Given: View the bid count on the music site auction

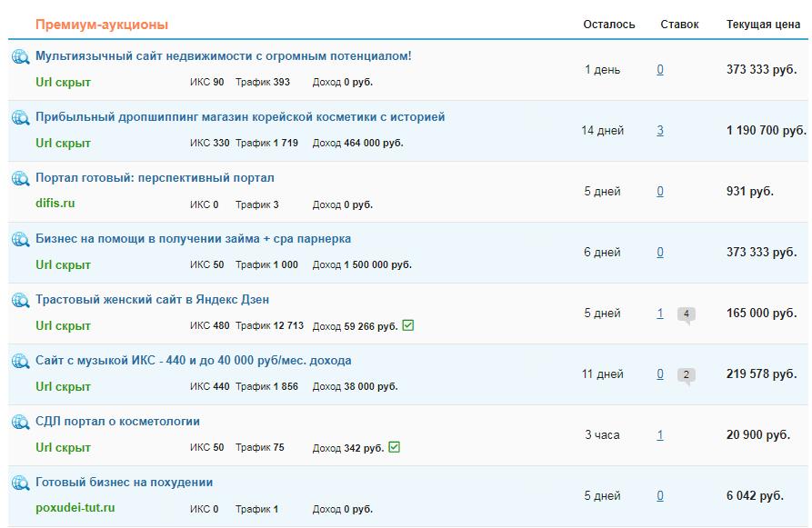Looking at the screenshot, I should [x=660, y=374].
